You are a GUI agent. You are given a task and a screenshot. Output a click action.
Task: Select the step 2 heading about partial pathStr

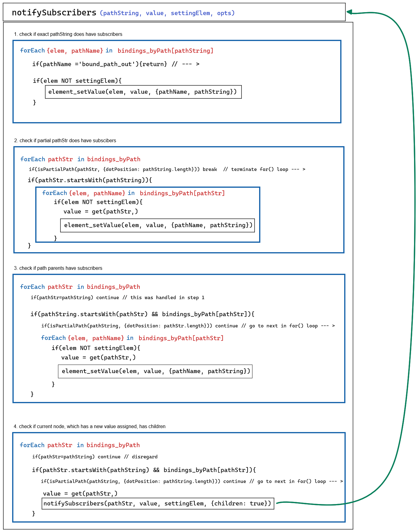(65, 141)
